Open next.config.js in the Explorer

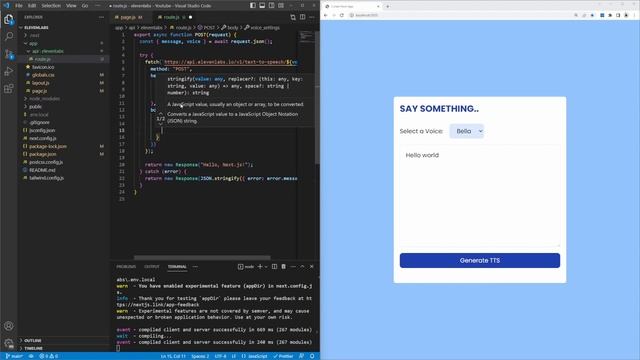[42, 138]
